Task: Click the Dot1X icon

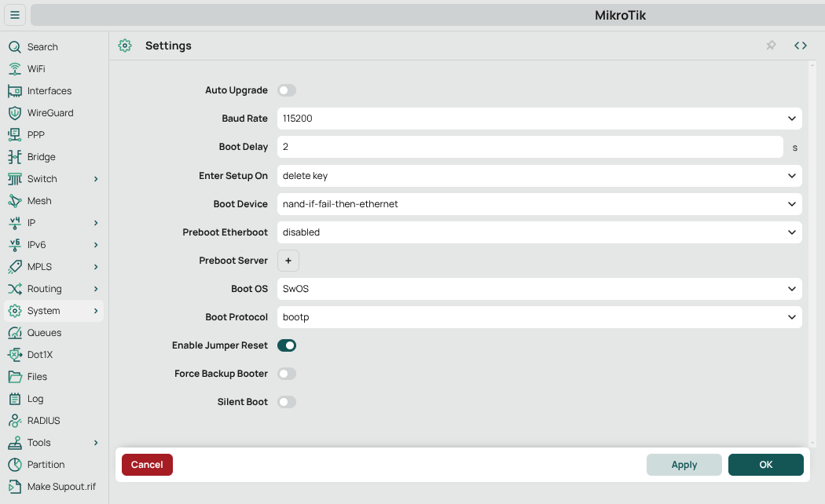Action: [x=15, y=355]
